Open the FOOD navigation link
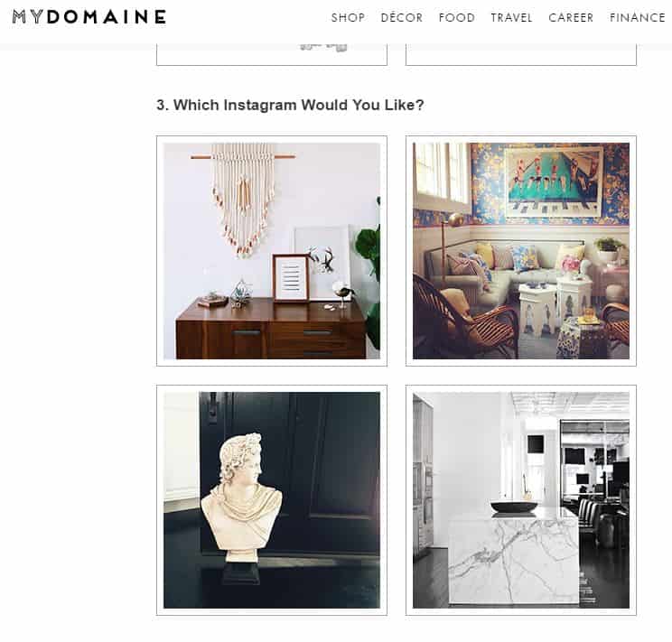This screenshot has width=672, height=642. click(x=456, y=17)
